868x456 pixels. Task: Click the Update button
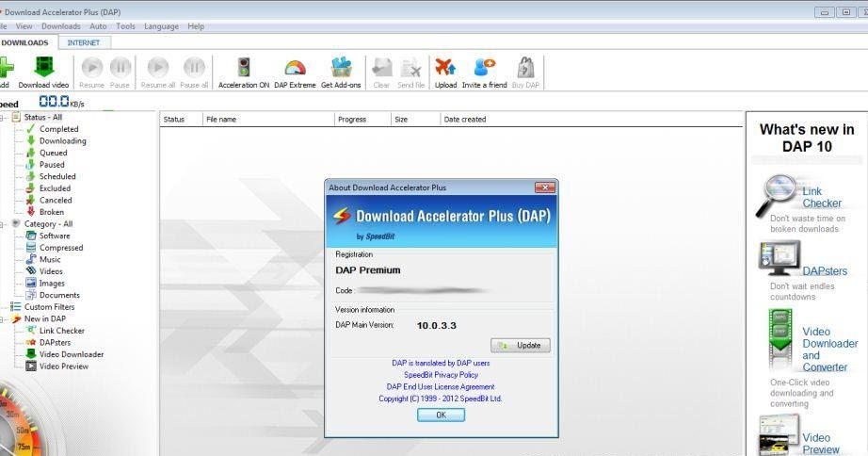pyautogui.click(x=521, y=345)
